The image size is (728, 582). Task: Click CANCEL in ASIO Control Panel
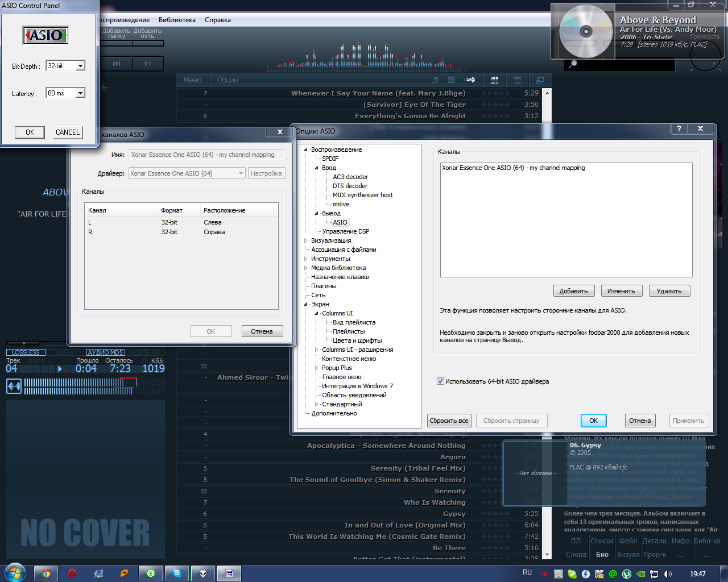point(68,132)
